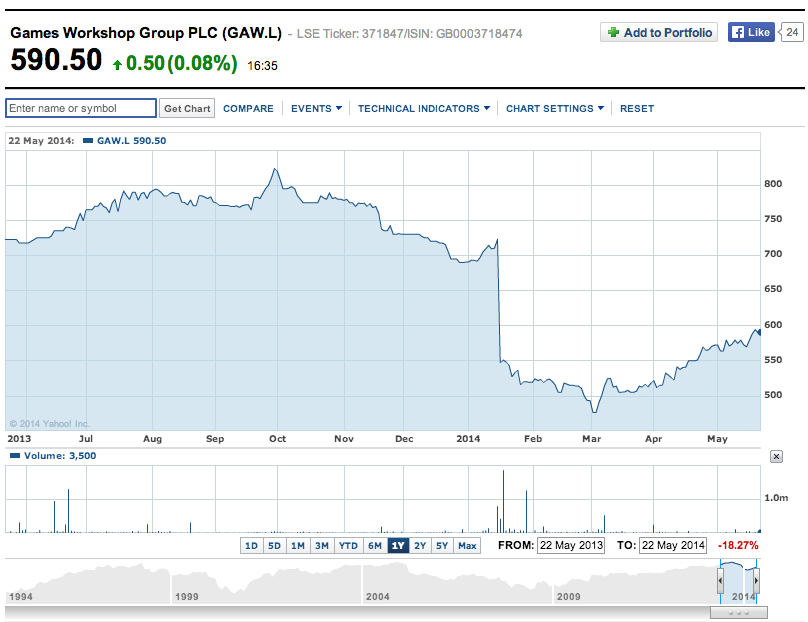Click the Add to Portfolio button
Image resolution: width=808 pixels, height=622 pixels.
click(659, 32)
